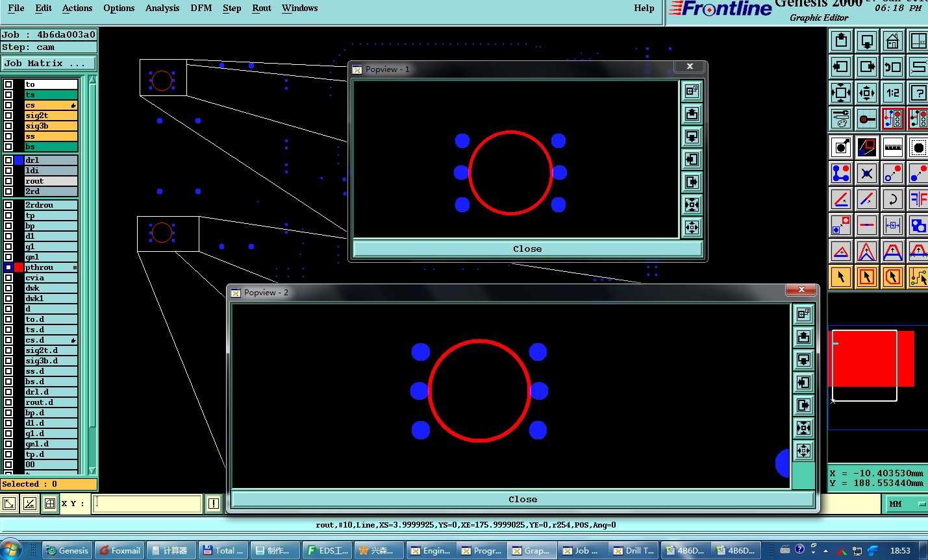Click the question mark help icon
928x560 pixels.
pos(918,93)
